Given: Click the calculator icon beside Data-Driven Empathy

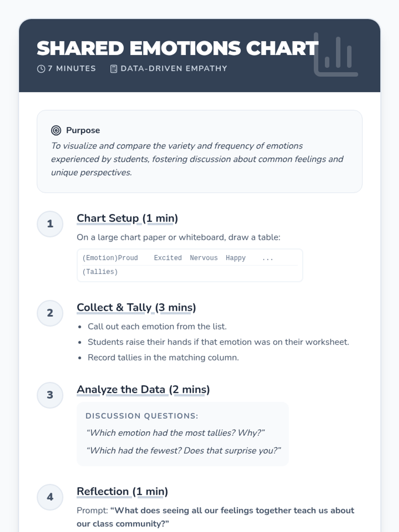Looking at the screenshot, I should pos(114,69).
